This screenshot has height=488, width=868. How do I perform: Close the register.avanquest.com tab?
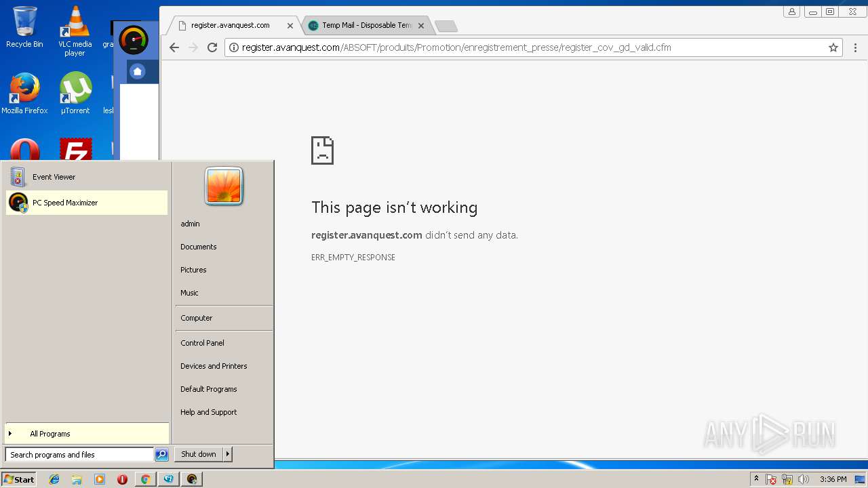tap(290, 26)
